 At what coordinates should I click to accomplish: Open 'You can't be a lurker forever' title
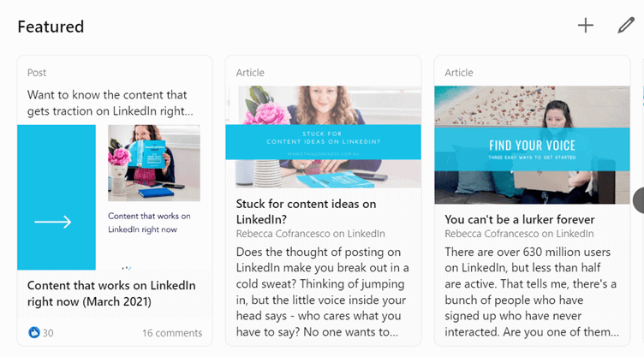click(520, 219)
